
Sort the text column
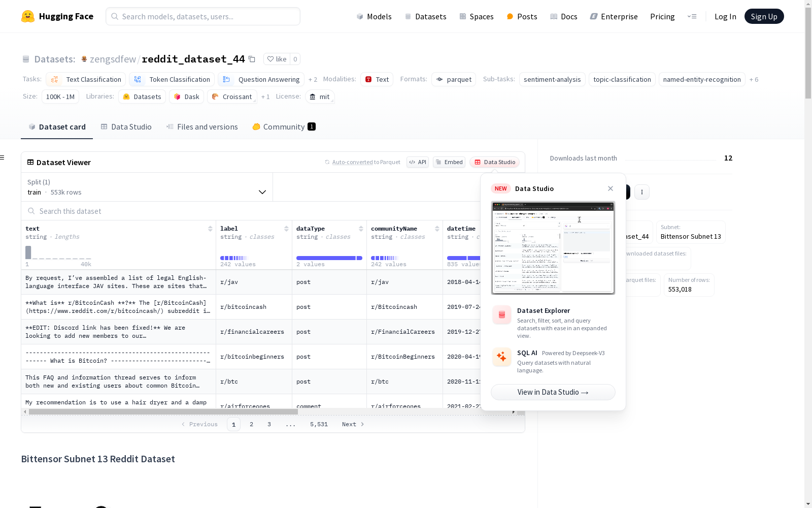pyautogui.click(x=210, y=229)
